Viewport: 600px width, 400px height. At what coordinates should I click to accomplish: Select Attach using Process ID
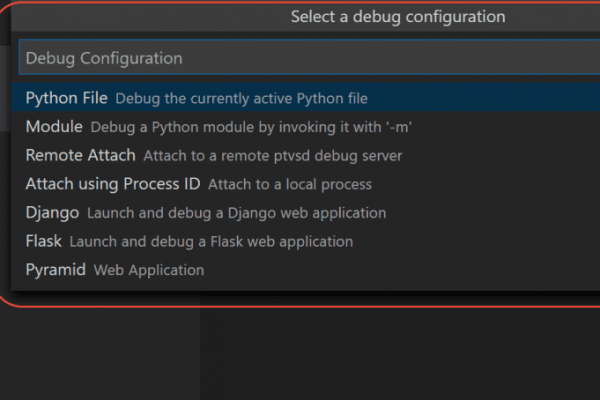point(305,184)
